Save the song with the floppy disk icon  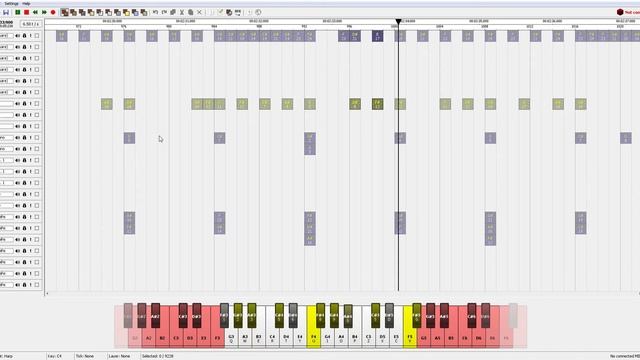click(x=6, y=12)
